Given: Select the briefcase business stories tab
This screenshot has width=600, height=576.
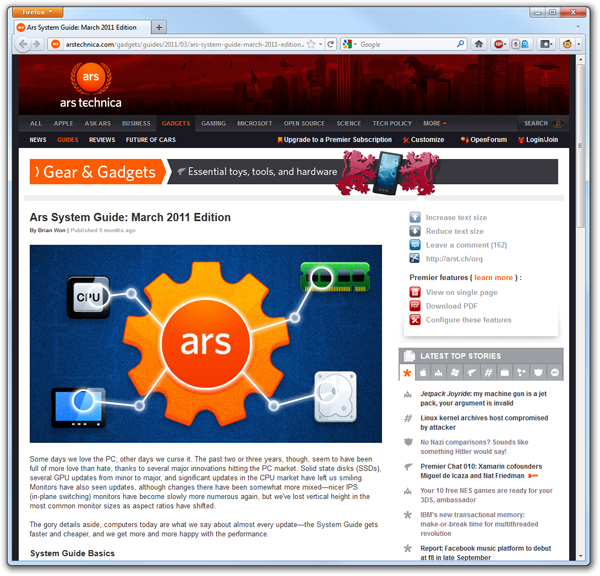Looking at the screenshot, I should pyautogui.click(x=505, y=372).
